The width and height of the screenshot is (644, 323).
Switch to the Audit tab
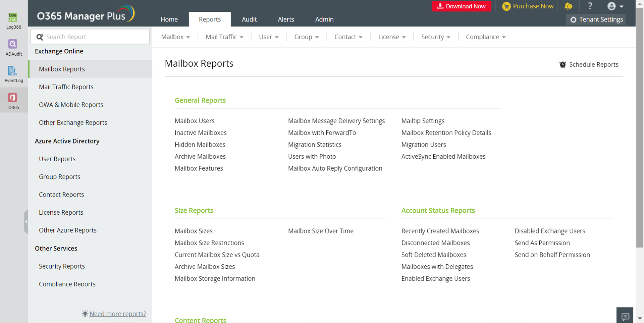pos(249,19)
